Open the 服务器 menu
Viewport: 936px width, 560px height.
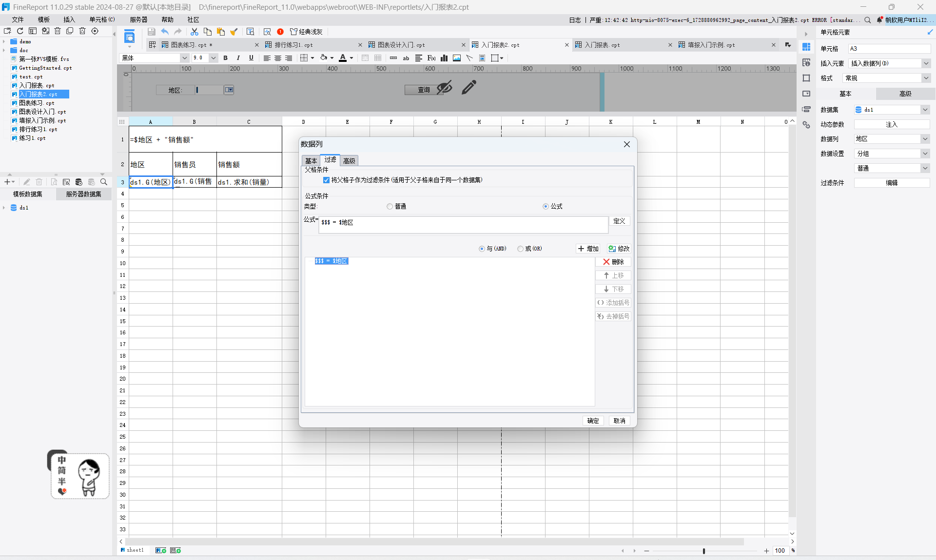point(138,19)
